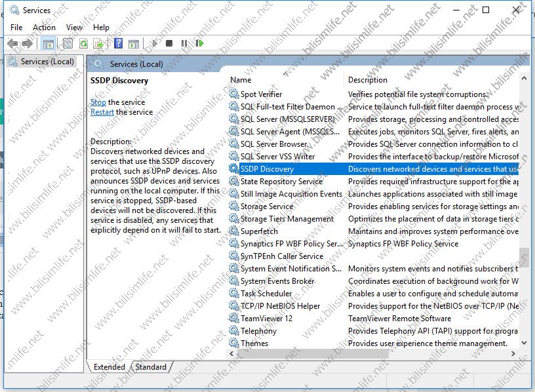Click the Export List toolbar icon

coord(98,44)
